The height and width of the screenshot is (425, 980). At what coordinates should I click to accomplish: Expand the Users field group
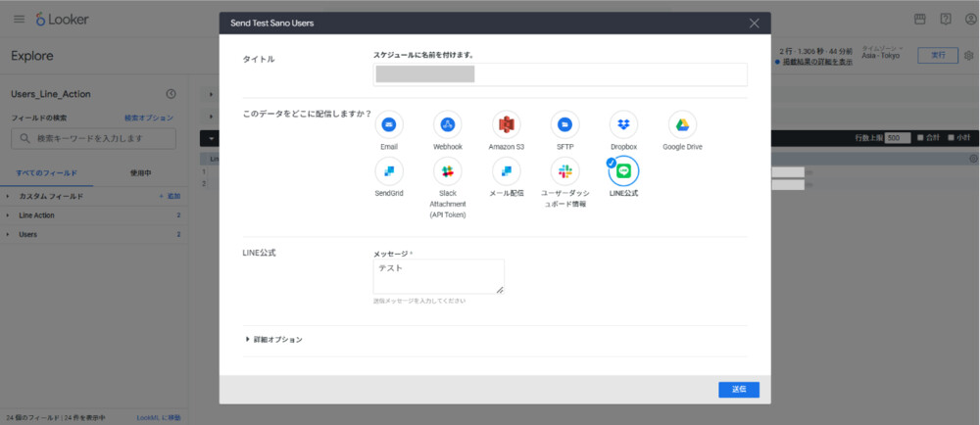coord(28,235)
